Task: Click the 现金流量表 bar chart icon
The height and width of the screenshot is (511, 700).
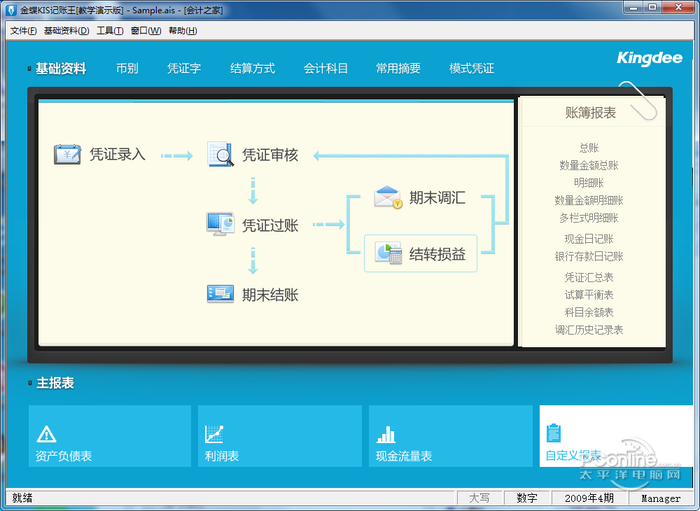Action: coord(386,434)
